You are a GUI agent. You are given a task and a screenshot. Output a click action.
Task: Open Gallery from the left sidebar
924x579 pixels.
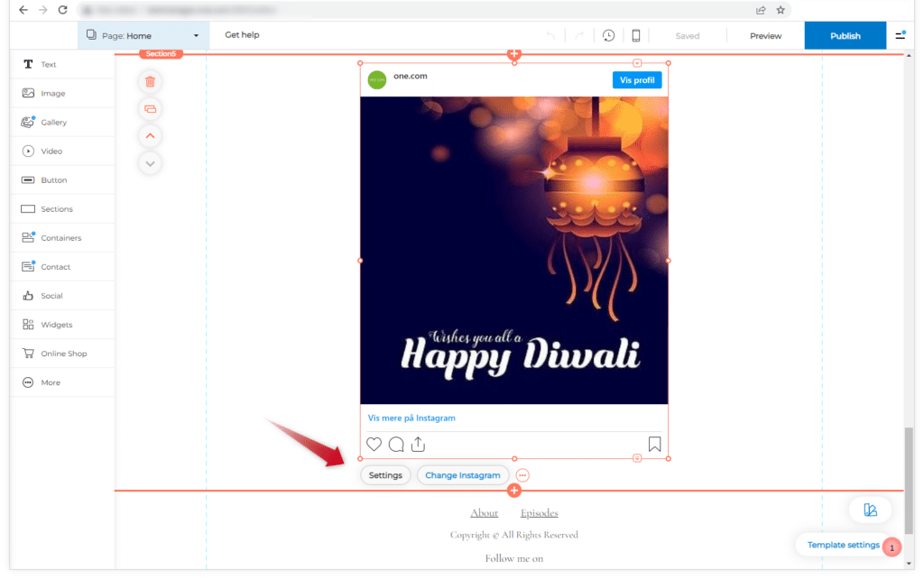pyautogui.click(x=53, y=123)
